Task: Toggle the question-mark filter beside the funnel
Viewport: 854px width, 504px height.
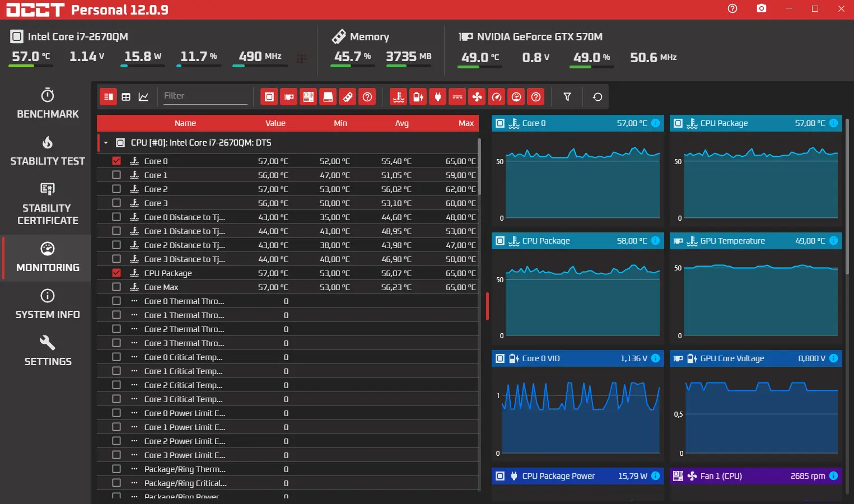Action: (536, 97)
